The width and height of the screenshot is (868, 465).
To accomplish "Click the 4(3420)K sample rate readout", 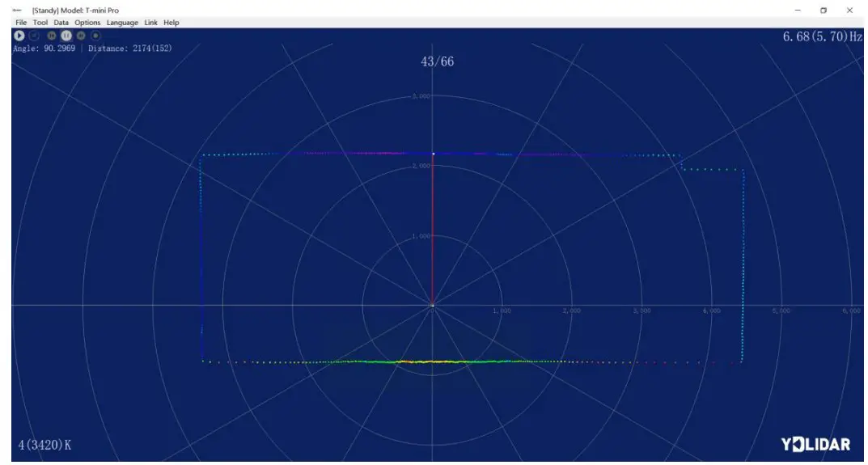I will pyautogui.click(x=44, y=445).
